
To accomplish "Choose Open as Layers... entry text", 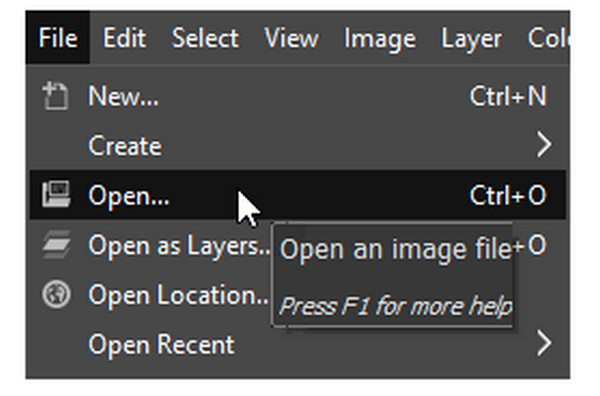I will tap(179, 246).
